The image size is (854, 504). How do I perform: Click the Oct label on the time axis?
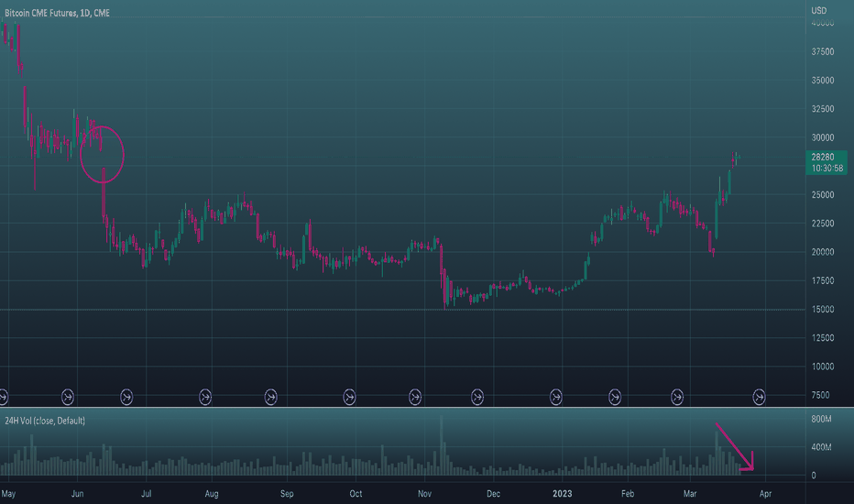coord(356,494)
